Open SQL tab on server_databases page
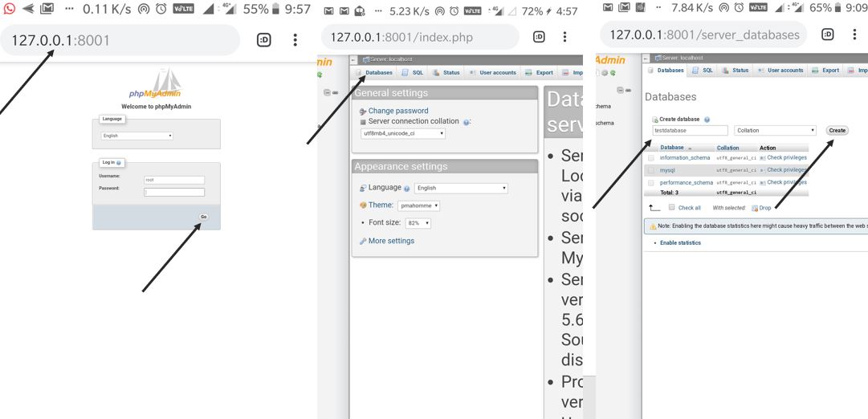868x419 pixels. pyautogui.click(x=703, y=71)
